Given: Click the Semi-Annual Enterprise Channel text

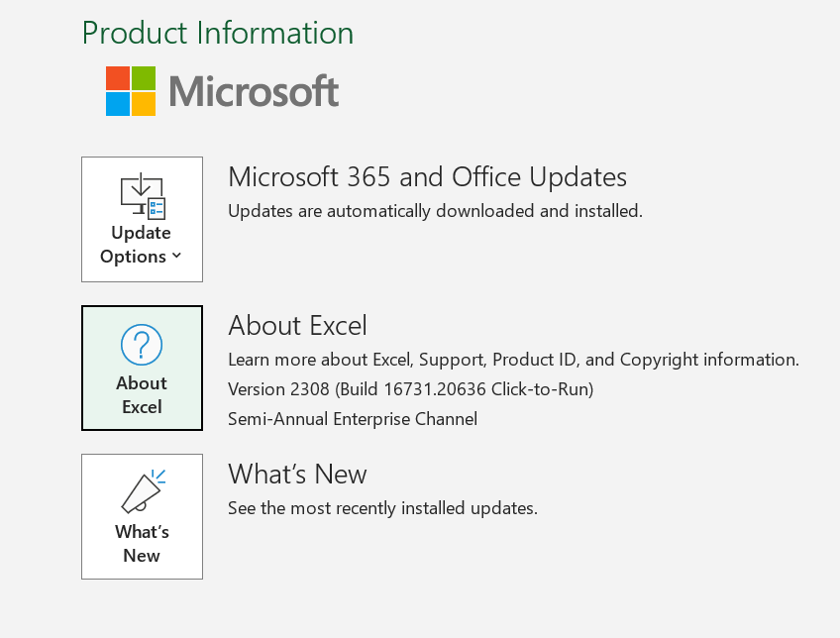Looking at the screenshot, I should pyautogui.click(x=353, y=418).
